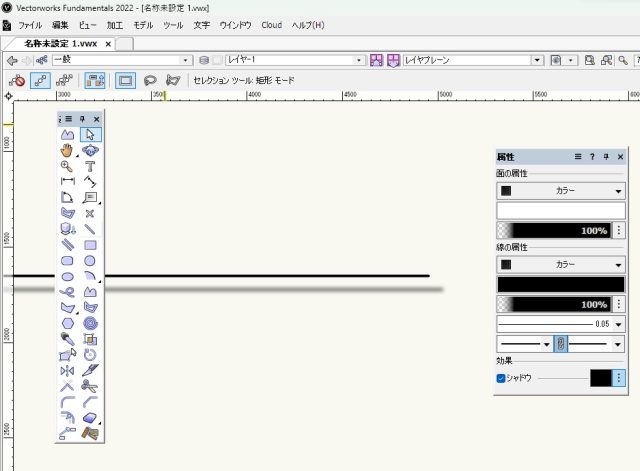Activate the Scissors trim tool
640x471 pixels.
point(90,385)
